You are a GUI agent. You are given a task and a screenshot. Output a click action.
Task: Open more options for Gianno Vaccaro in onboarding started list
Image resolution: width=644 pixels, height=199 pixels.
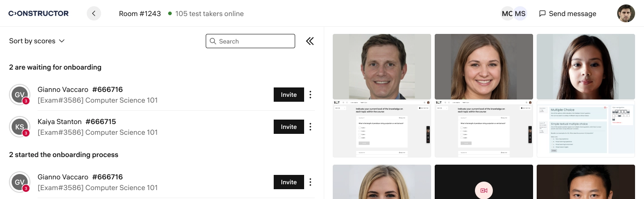click(x=310, y=182)
